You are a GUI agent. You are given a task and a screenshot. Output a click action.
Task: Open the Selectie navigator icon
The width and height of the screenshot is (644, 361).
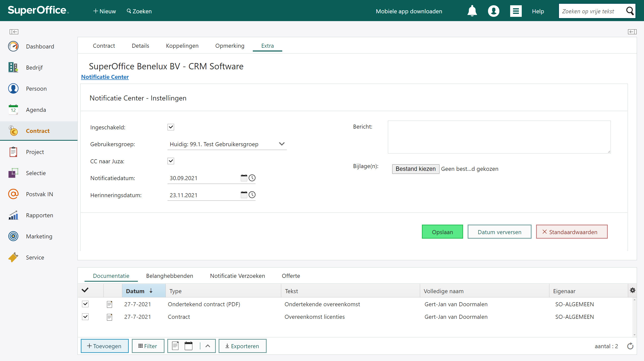(x=13, y=173)
